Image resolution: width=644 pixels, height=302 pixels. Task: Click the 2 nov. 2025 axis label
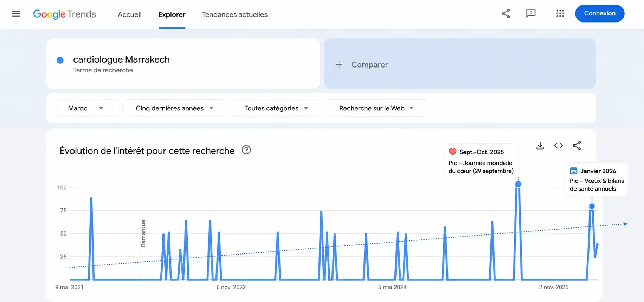click(x=554, y=287)
